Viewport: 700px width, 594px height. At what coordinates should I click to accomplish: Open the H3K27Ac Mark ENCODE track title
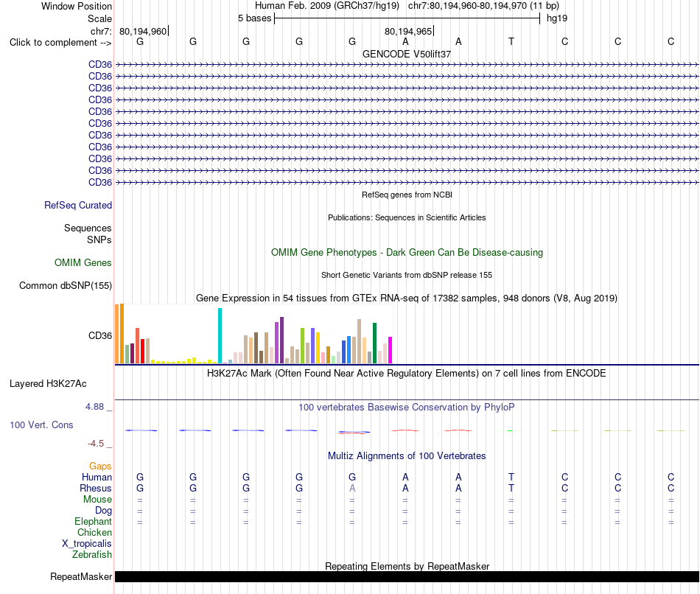click(407, 374)
